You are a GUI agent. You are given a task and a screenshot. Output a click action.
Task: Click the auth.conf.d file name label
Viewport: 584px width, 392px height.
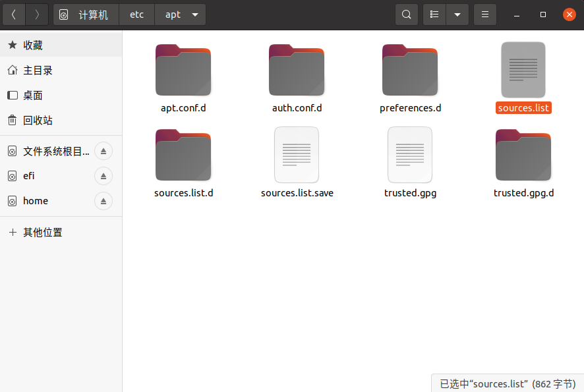[x=297, y=108]
